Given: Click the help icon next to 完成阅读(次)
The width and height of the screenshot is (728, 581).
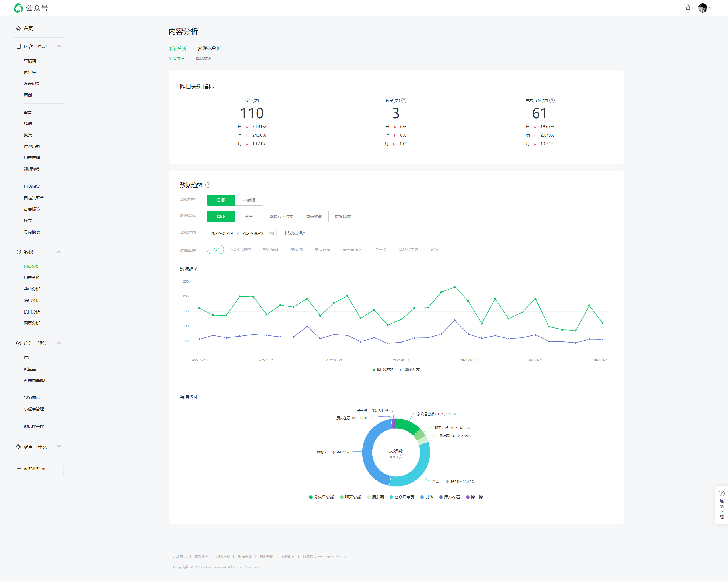Looking at the screenshot, I should [552, 101].
